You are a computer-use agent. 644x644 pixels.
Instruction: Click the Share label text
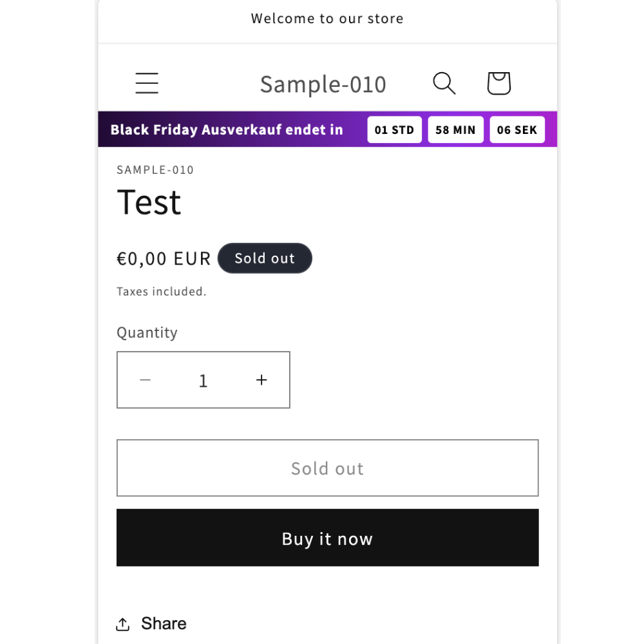[x=164, y=623]
